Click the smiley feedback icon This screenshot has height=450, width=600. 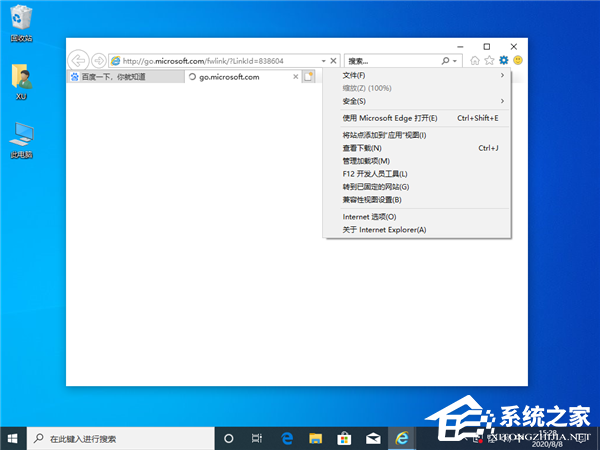click(518, 60)
